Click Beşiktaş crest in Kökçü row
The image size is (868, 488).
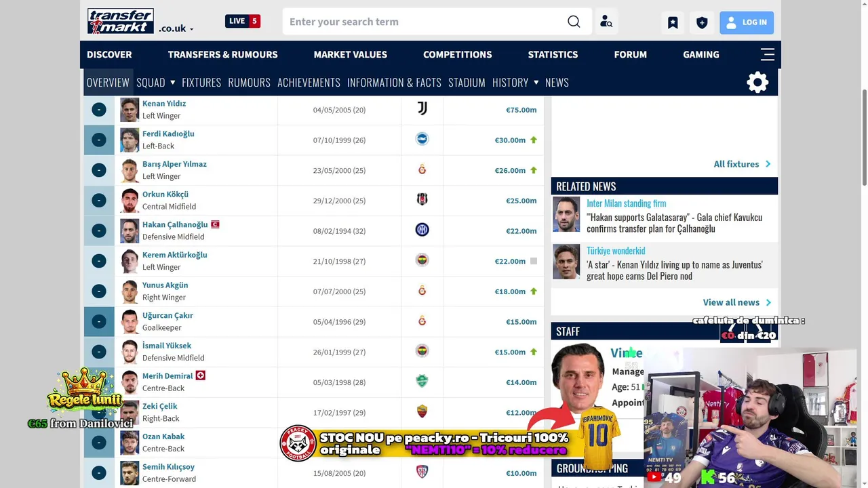pos(422,199)
